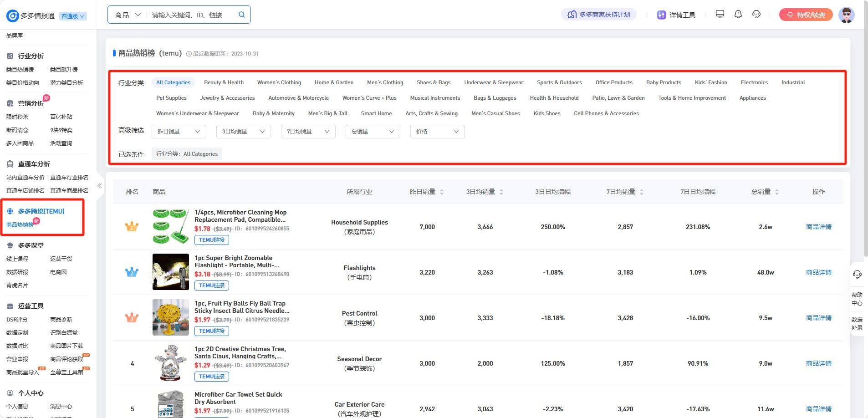Click the 多多情报通 logo icon
Viewport: 868px width, 418px height.
pyautogui.click(x=12, y=16)
